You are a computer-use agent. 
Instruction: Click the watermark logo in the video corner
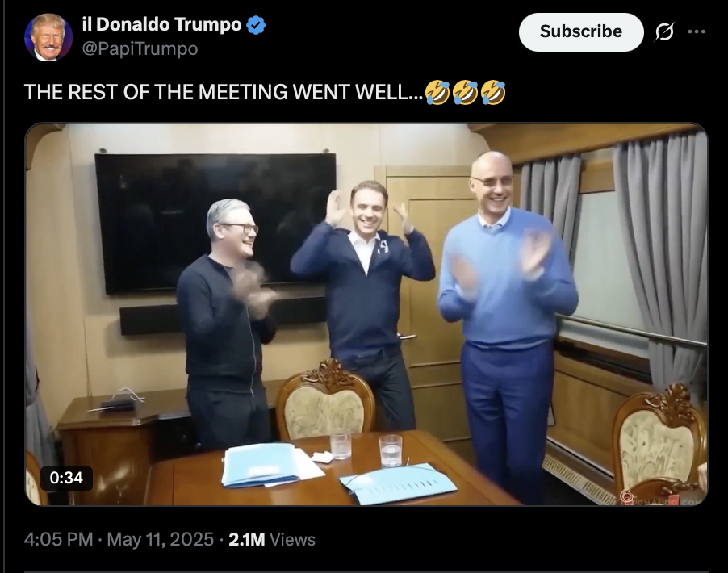coord(662,498)
